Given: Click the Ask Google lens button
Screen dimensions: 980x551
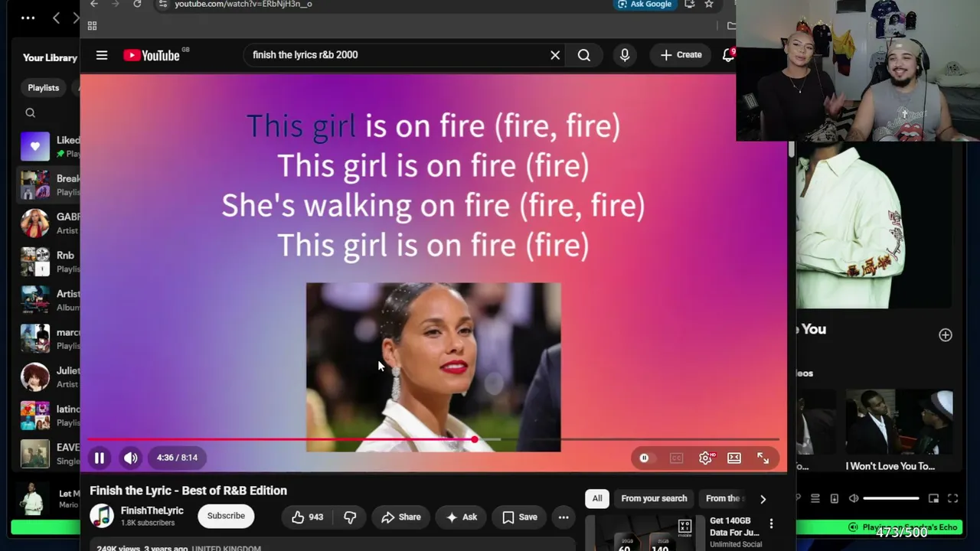Looking at the screenshot, I should [645, 4].
